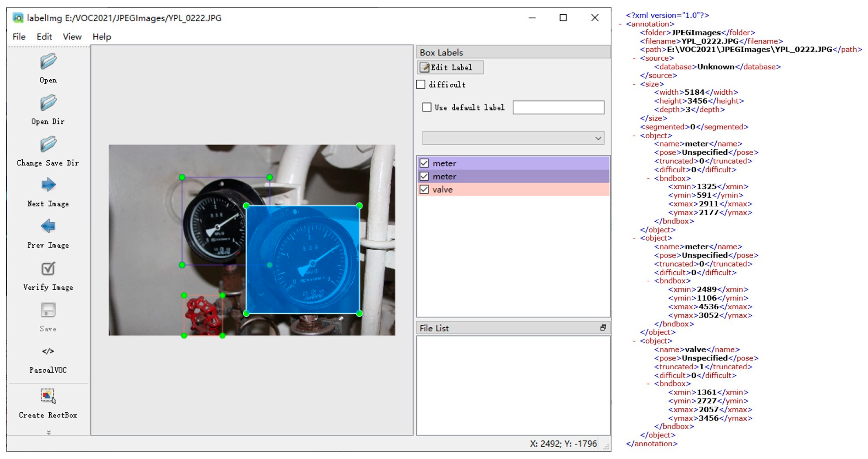
Task: Uncheck the valve label checkbox
Action: [x=424, y=190]
